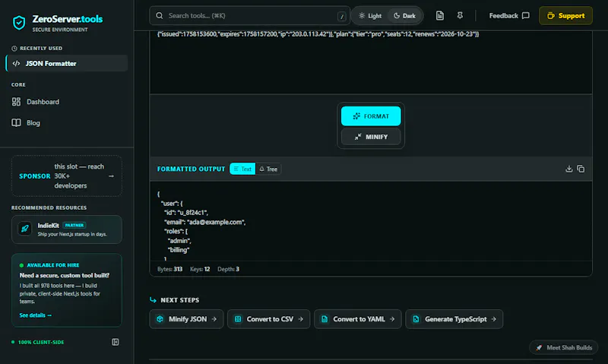Click the pin icon in header
The image size is (608, 364).
pyautogui.click(x=460, y=15)
